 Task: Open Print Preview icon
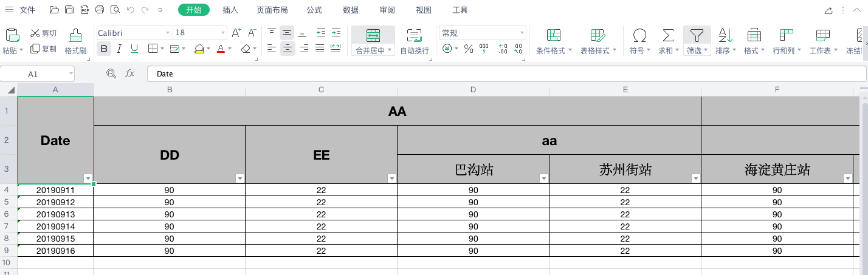115,10
